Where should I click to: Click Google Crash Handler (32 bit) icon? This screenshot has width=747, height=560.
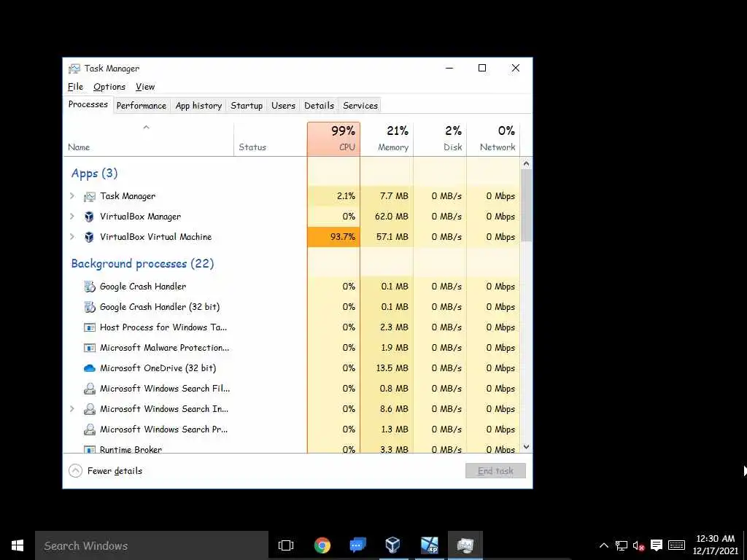[90, 307]
